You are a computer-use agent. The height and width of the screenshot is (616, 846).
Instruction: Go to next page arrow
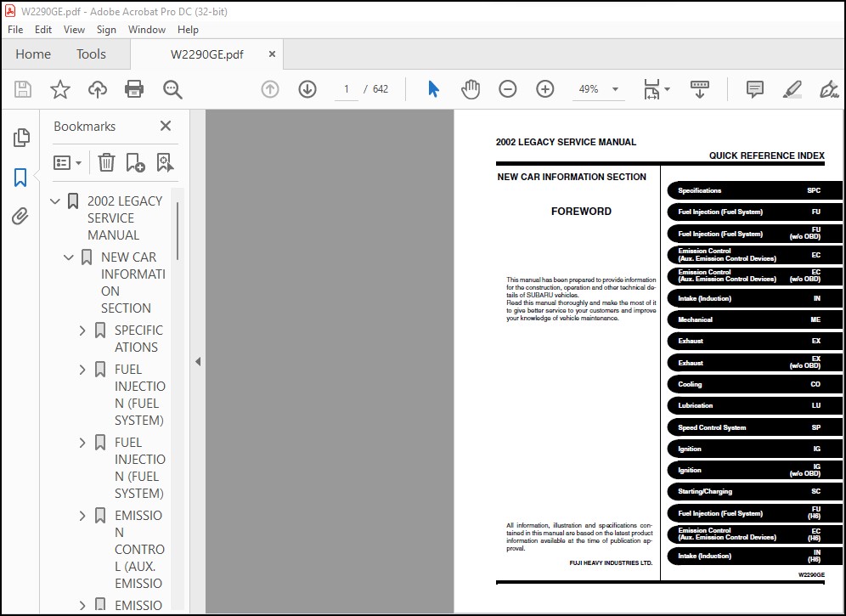click(x=307, y=89)
